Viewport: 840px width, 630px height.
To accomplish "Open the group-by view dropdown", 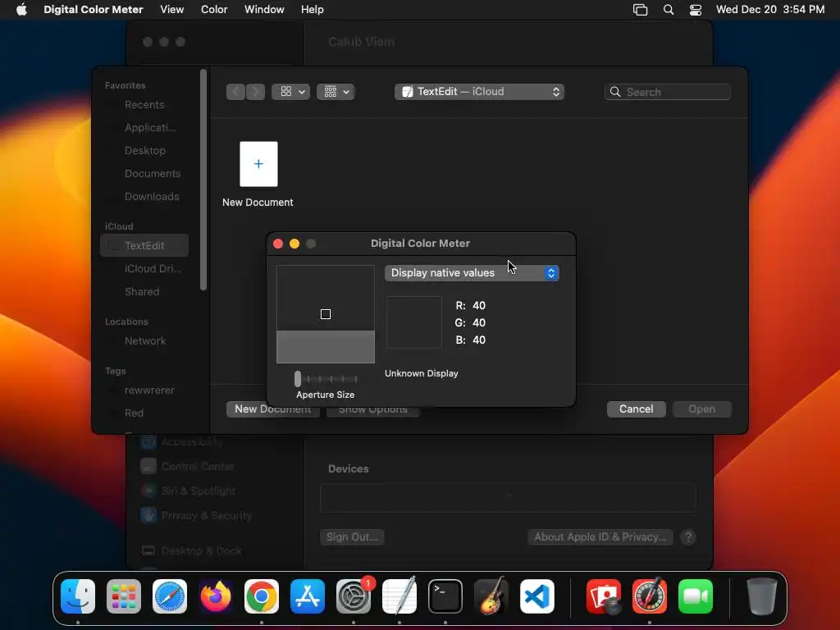I will tap(336, 92).
